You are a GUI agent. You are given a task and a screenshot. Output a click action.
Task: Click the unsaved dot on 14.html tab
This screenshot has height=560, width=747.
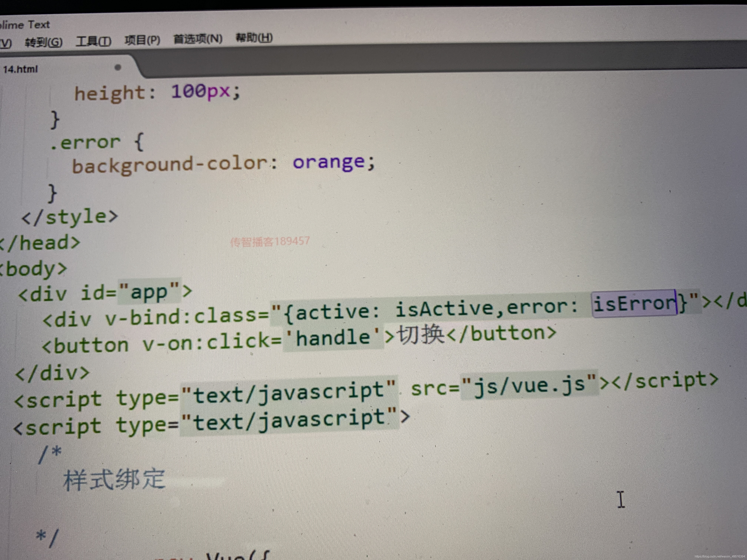coord(117,68)
